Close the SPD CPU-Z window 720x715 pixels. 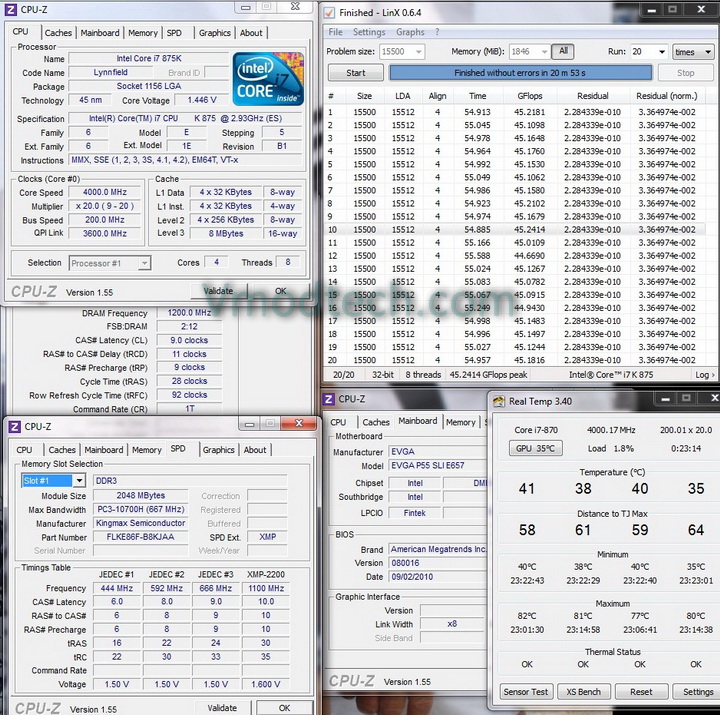(299, 423)
